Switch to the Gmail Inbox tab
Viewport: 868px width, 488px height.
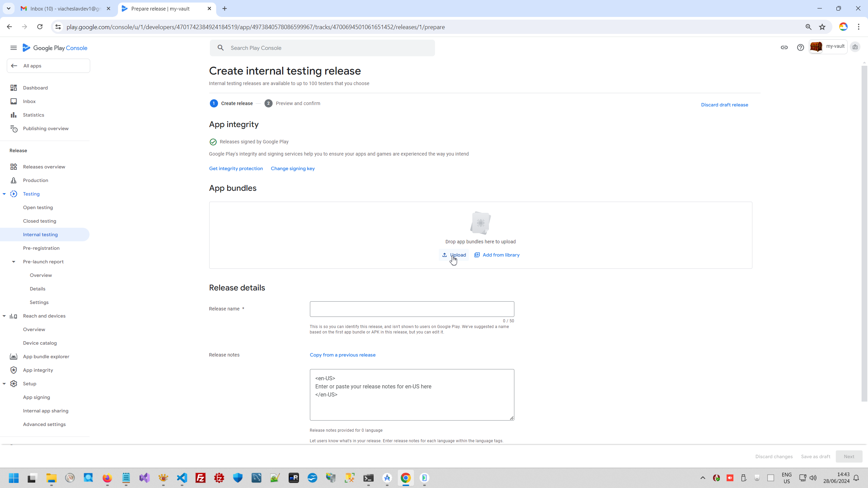pyautogui.click(x=64, y=9)
